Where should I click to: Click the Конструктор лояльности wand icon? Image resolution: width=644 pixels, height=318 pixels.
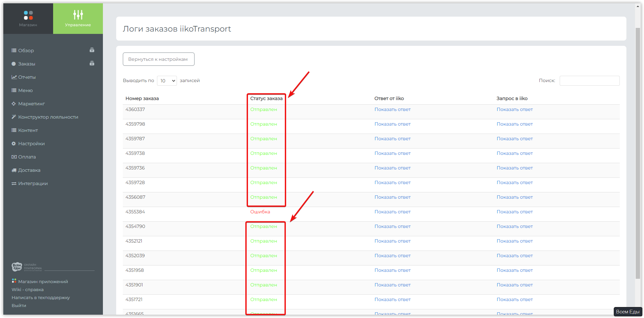tap(14, 117)
